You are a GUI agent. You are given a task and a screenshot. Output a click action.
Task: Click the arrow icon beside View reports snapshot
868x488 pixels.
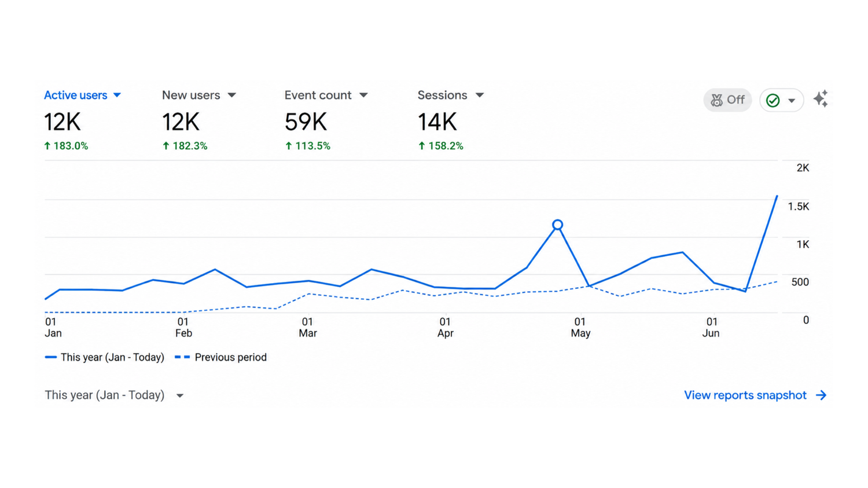pyautogui.click(x=821, y=395)
